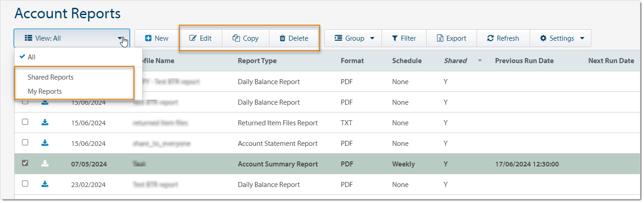The height and width of the screenshot is (203, 644).
Task: Click the download icon for Returned Item Files Report
Action: point(45,123)
